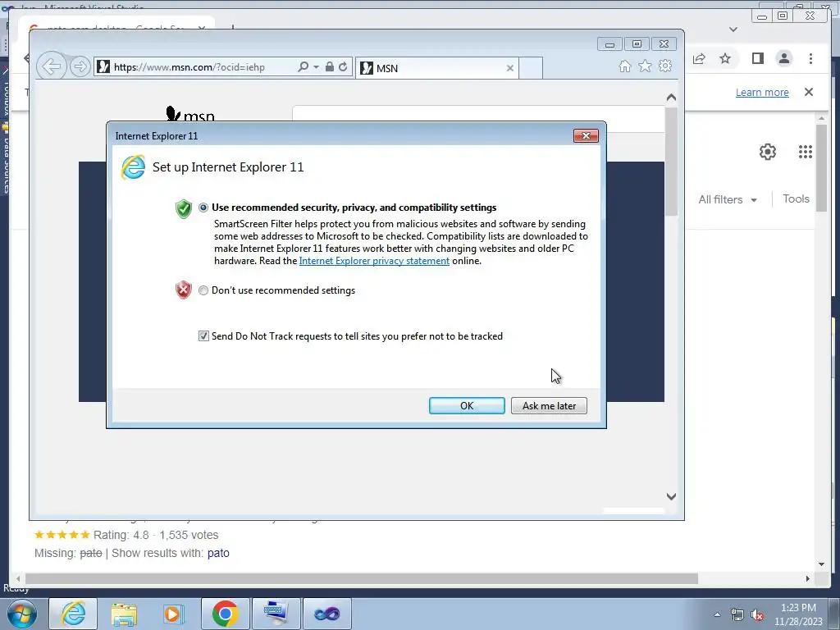Click the green shield recommended icon
Image resolution: width=840 pixels, height=630 pixels.
point(184,208)
